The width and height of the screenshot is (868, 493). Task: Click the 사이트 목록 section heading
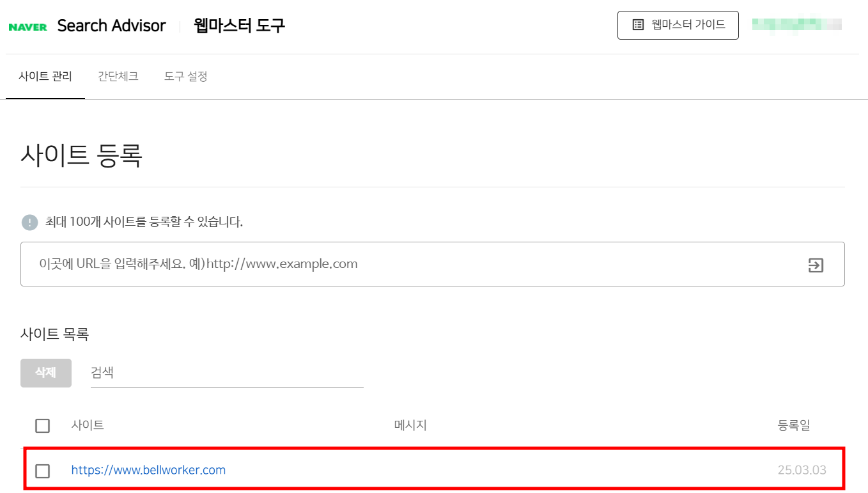pyautogui.click(x=54, y=334)
